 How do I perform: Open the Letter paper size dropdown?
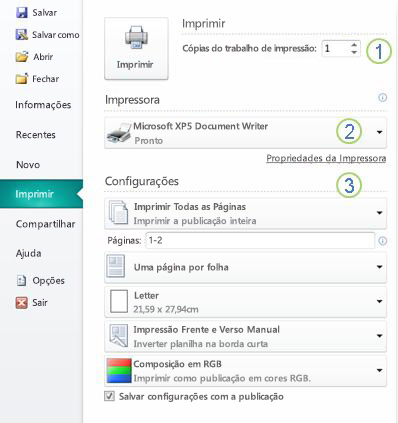pyautogui.click(x=379, y=301)
